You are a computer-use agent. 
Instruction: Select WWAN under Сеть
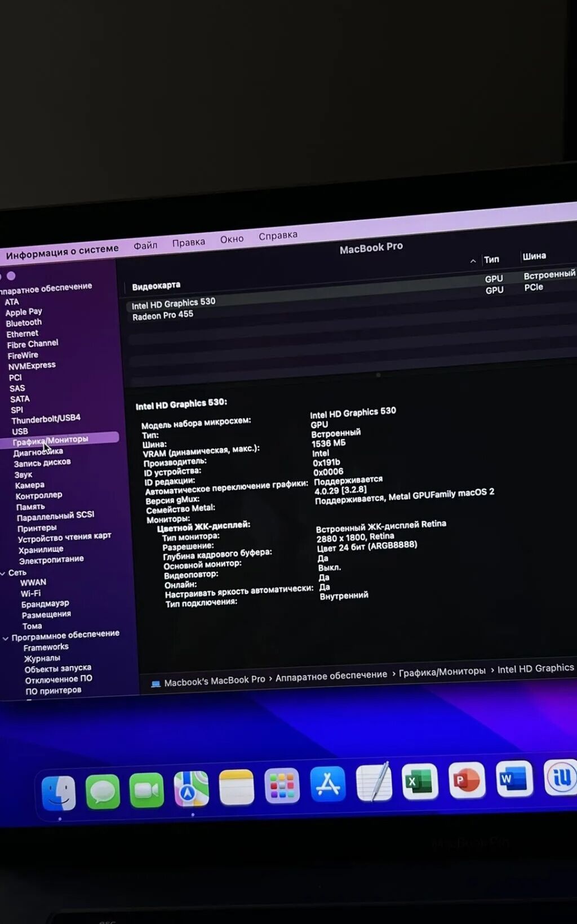tap(33, 583)
